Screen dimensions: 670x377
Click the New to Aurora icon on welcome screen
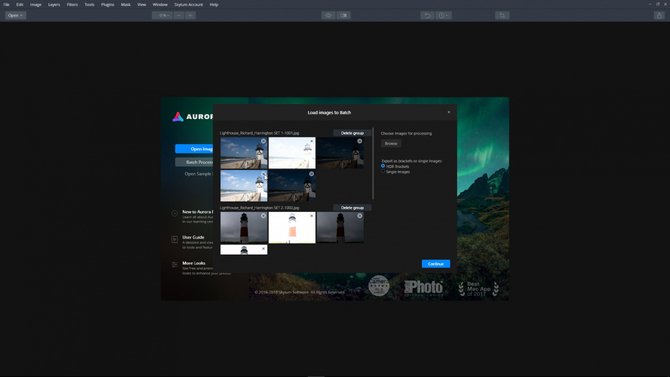tap(175, 213)
